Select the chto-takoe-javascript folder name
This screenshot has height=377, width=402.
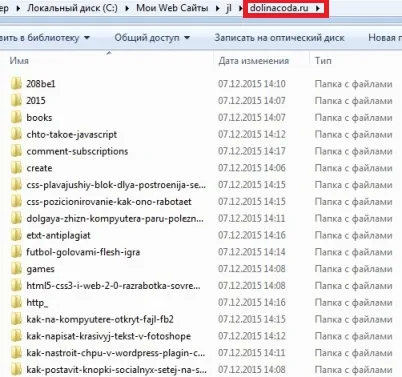tap(72, 134)
